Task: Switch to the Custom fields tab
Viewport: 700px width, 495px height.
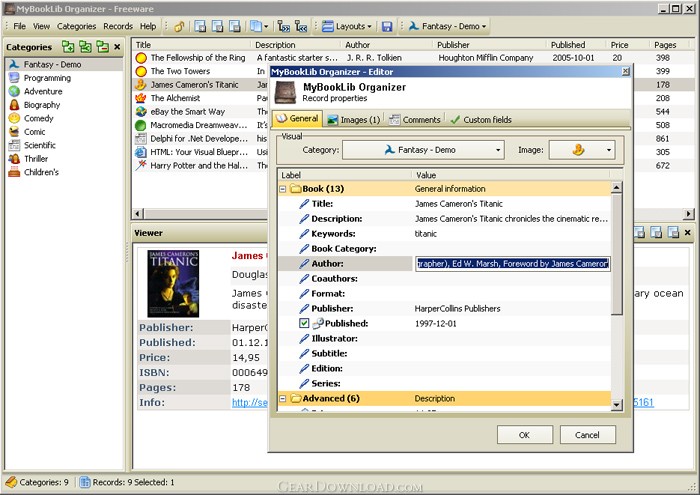Action: 481,120
